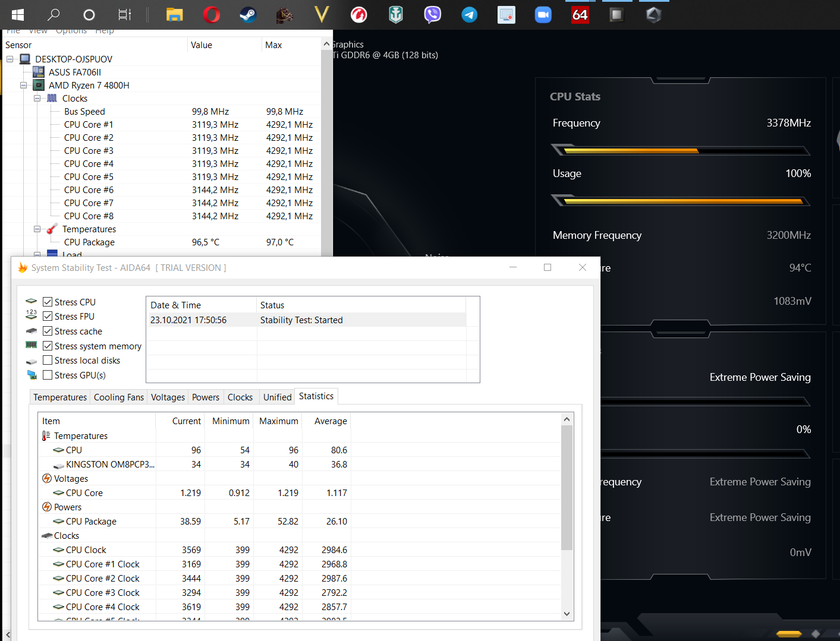Switch to Powers tab

coord(206,397)
